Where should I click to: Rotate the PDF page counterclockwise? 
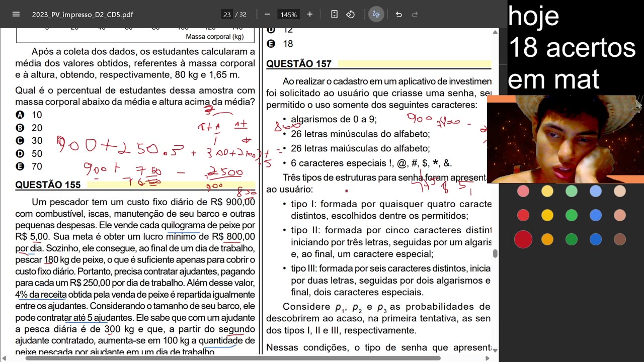(351, 14)
